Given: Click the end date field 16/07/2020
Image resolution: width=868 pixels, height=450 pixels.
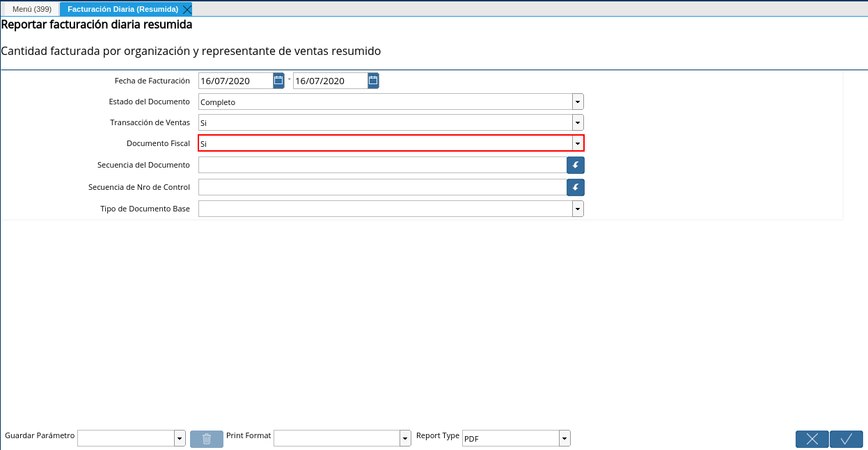Looking at the screenshot, I should point(330,81).
